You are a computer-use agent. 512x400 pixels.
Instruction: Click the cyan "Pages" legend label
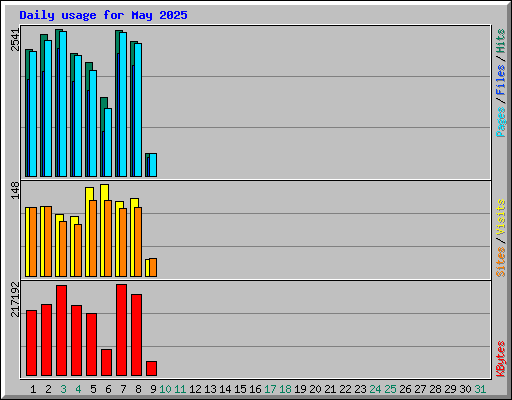click(501, 122)
